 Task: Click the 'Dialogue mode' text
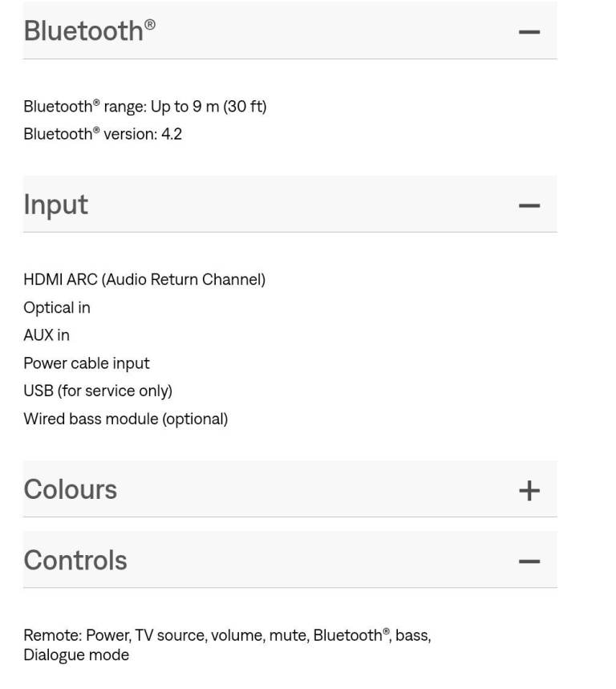point(76,655)
